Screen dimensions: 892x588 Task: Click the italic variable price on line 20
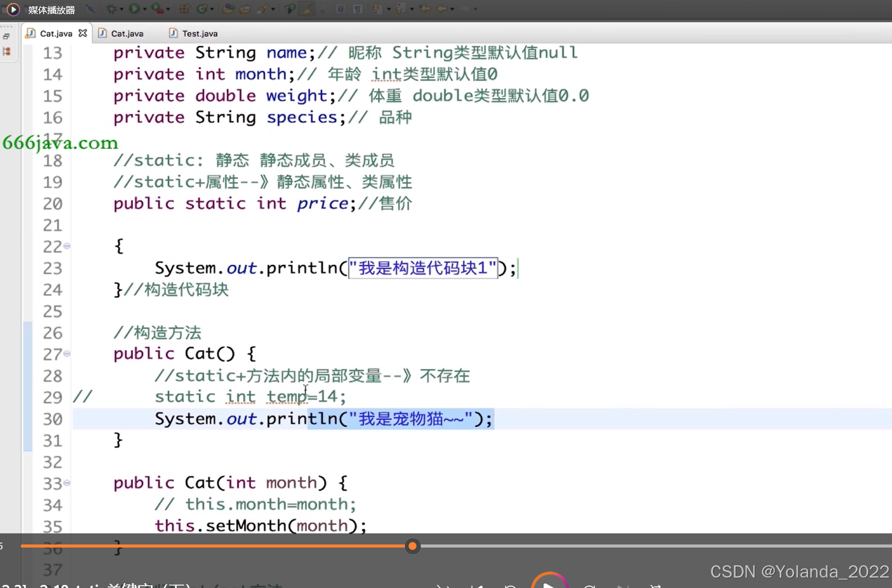(x=323, y=204)
